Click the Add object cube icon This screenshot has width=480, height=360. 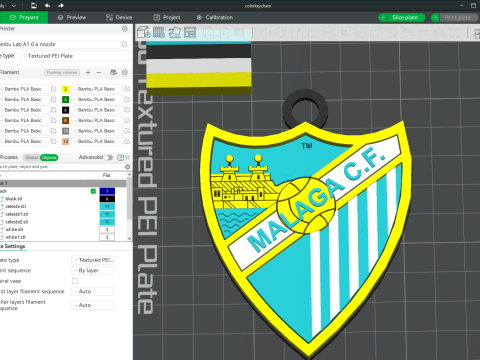coord(144,32)
